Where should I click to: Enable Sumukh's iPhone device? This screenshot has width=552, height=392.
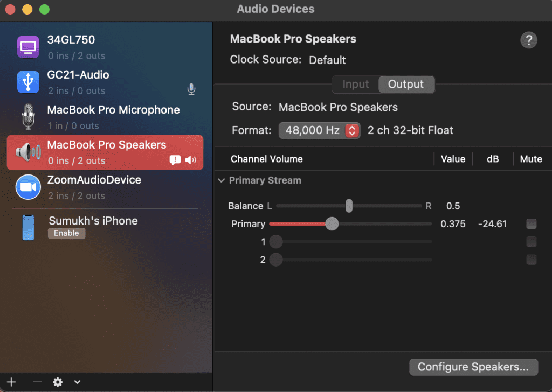pyautogui.click(x=66, y=233)
